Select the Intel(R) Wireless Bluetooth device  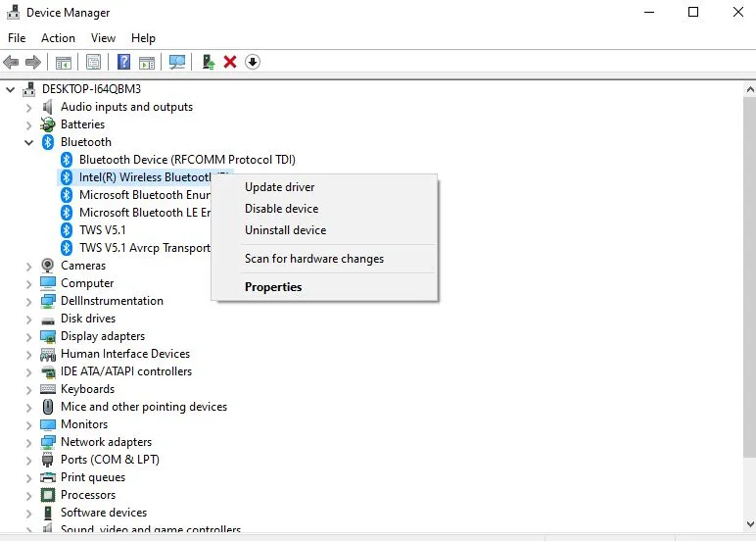145,177
